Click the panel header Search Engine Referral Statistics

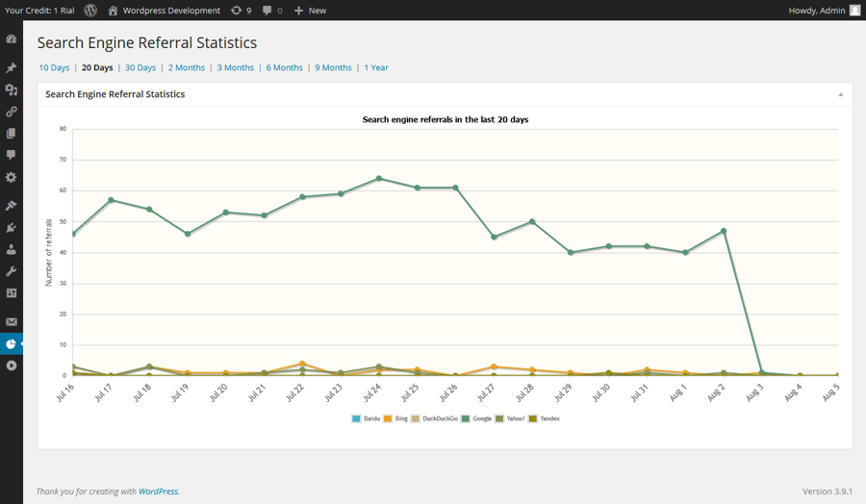tap(115, 94)
